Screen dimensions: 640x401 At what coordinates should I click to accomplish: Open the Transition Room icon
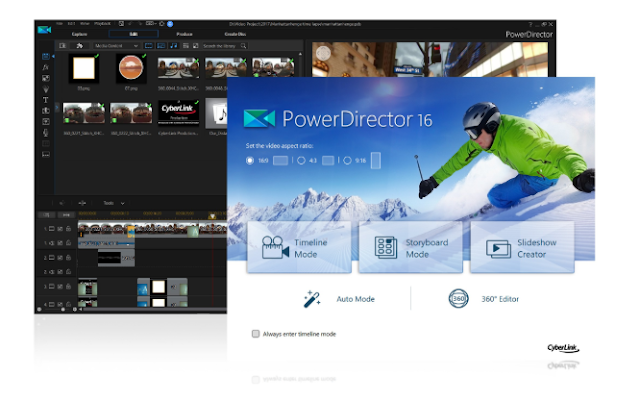tap(46, 111)
